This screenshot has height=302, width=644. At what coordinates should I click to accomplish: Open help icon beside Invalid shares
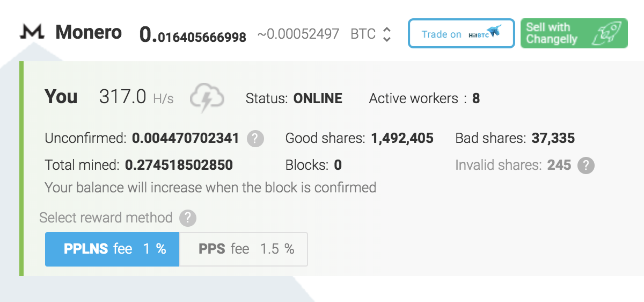click(x=586, y=166)
